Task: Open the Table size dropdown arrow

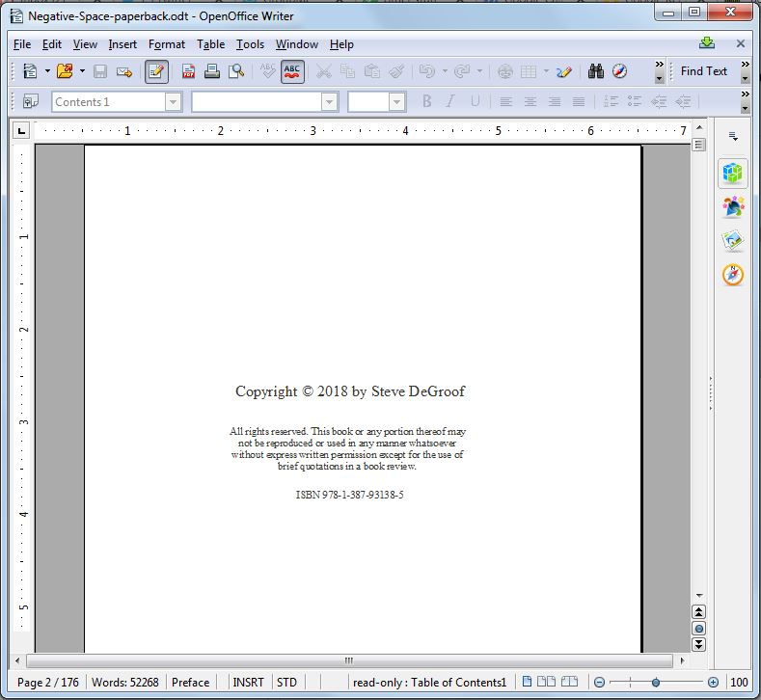Action: 546,71
